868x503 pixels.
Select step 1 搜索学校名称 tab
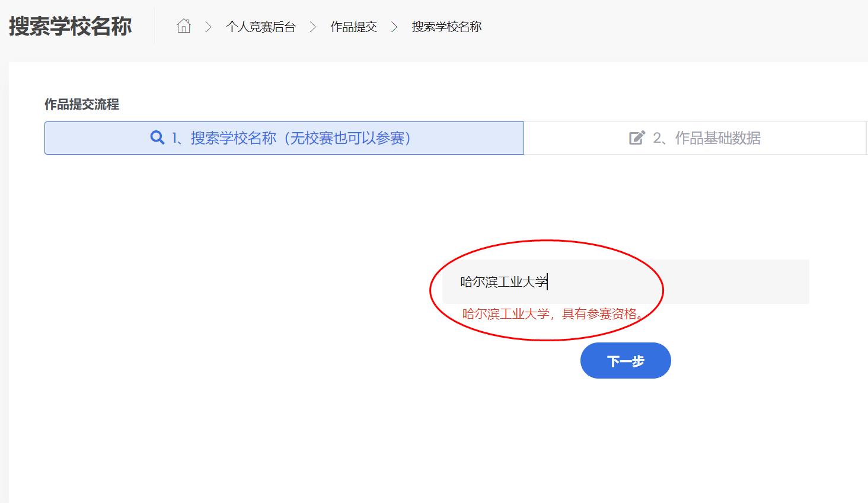tap(284, 138)
